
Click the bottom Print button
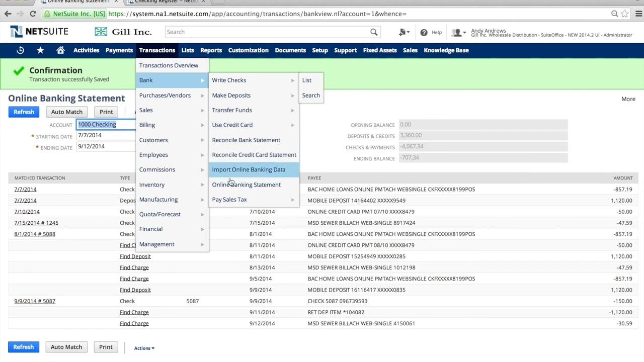click(x=106, y=347)
